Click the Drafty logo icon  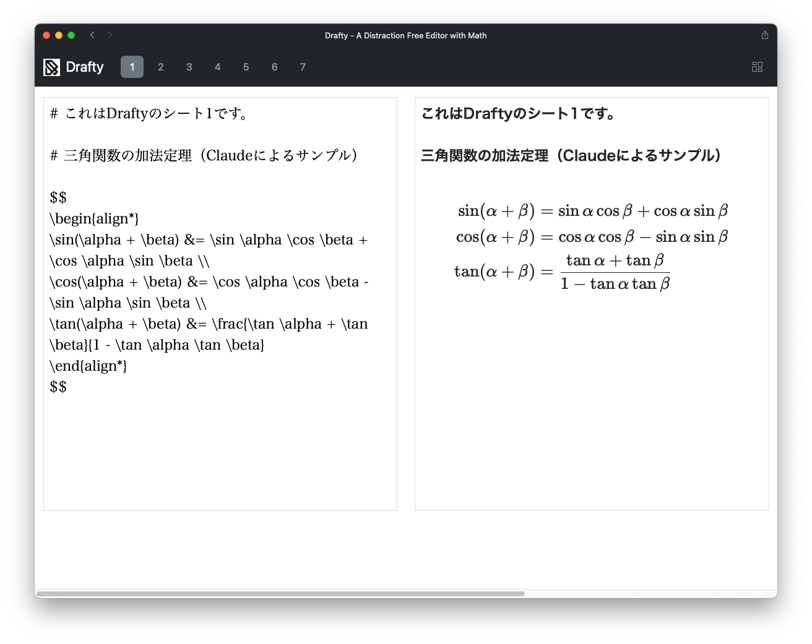coord(51,67)
